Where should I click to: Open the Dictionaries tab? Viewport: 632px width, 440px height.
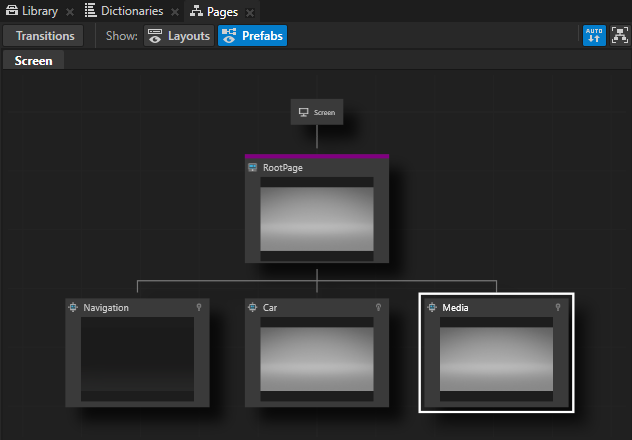click(123, 11)
